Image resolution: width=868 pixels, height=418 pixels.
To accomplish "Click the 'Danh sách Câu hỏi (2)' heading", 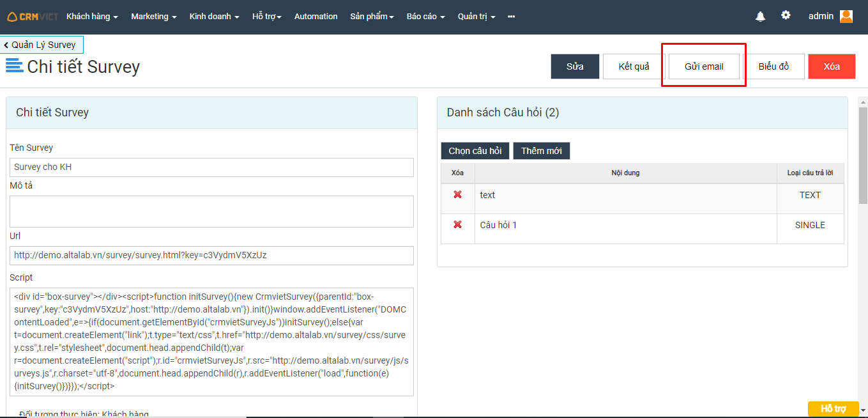I will click(503, 112).
